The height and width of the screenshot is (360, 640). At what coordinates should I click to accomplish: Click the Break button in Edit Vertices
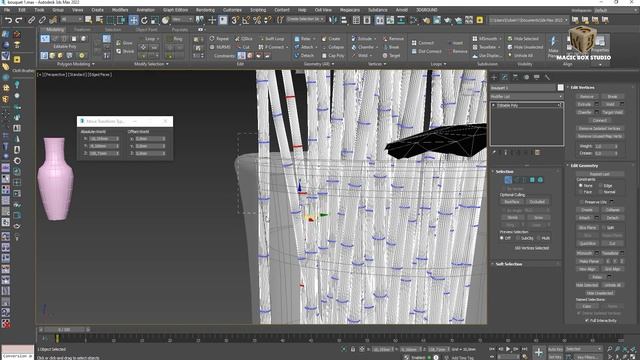613,97
